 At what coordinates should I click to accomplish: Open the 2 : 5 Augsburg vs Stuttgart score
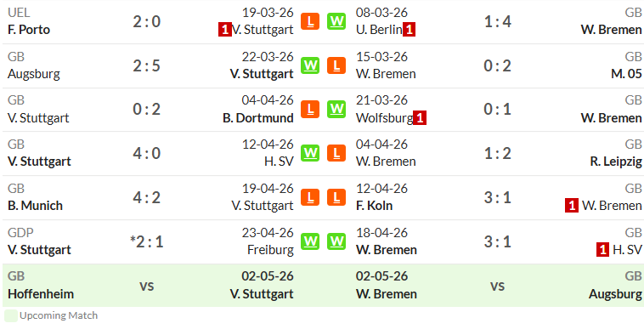[147, 65]
